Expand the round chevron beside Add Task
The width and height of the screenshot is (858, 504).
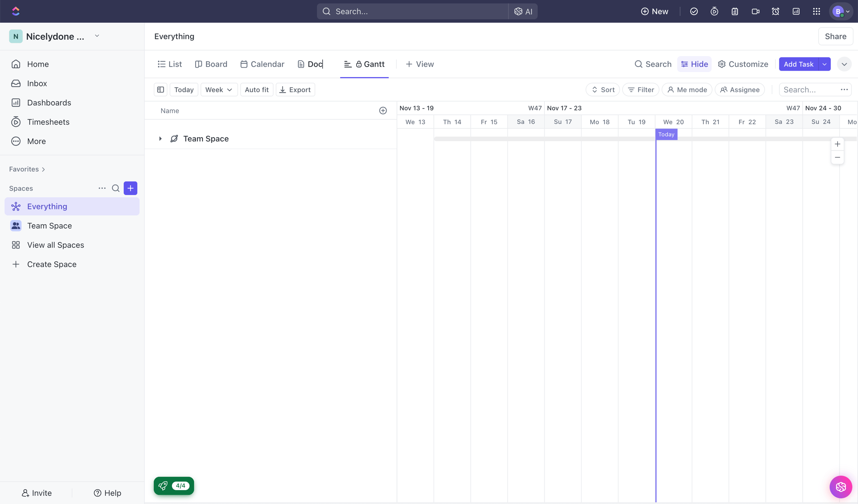coord(844,64)
